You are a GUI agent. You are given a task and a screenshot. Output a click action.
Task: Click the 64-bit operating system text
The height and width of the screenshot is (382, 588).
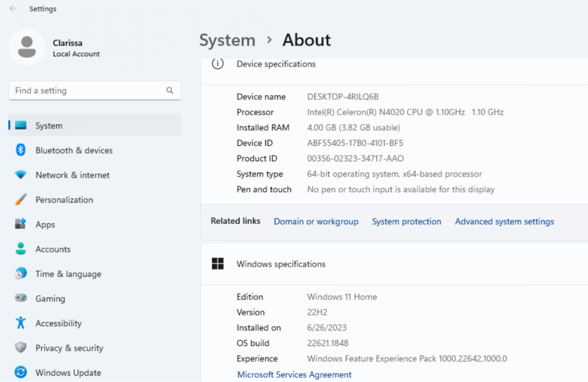tap(394, 174)
